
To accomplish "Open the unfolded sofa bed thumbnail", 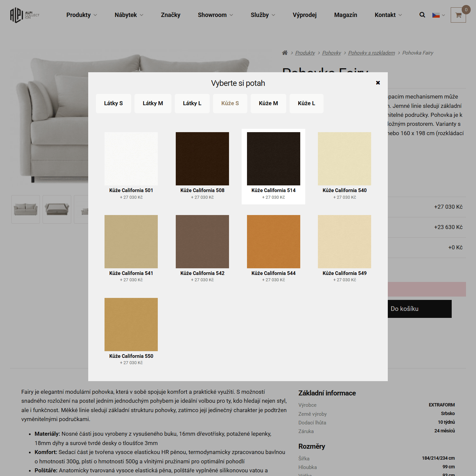I will tap(57, 209).
